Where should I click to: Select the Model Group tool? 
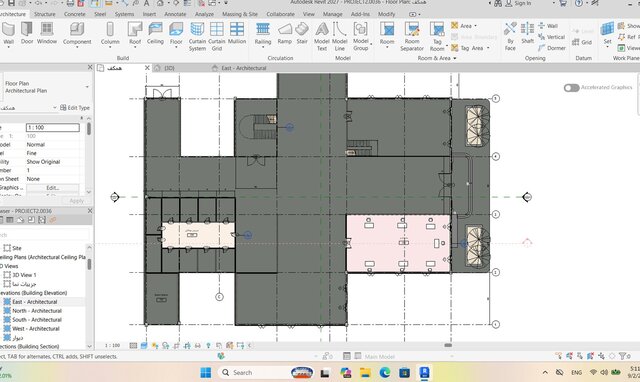click(360, 36)
